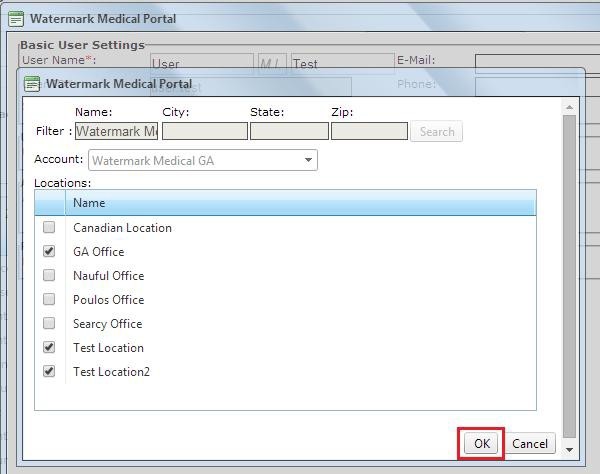
Task: Select the Test Location row text
Action: point(109,348)
